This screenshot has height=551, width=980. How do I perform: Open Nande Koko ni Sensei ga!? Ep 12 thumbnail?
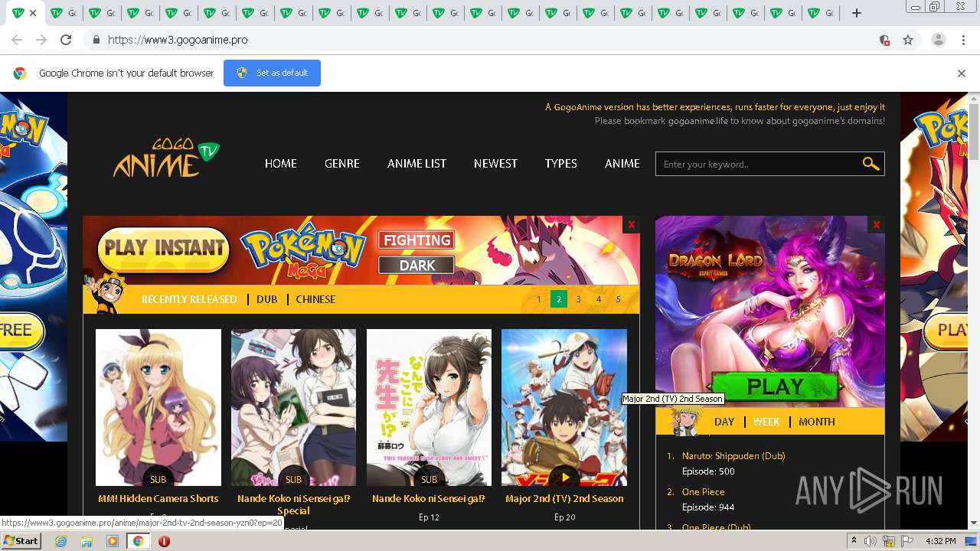tap(429, 407)
